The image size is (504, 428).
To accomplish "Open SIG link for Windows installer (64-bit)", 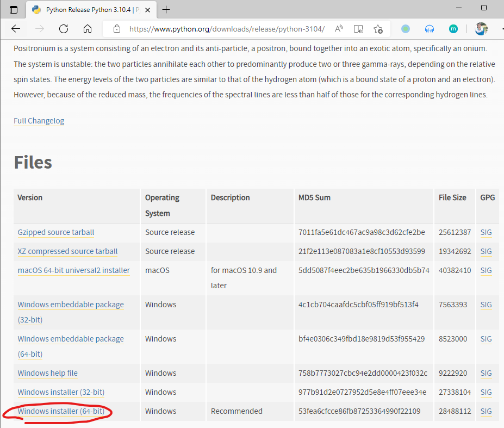I will 486,411.
